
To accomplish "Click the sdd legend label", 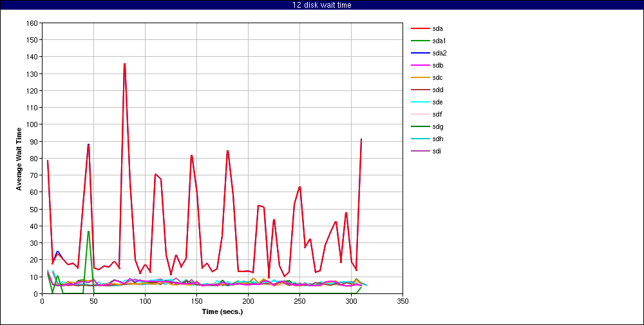I will click(437, 90).
